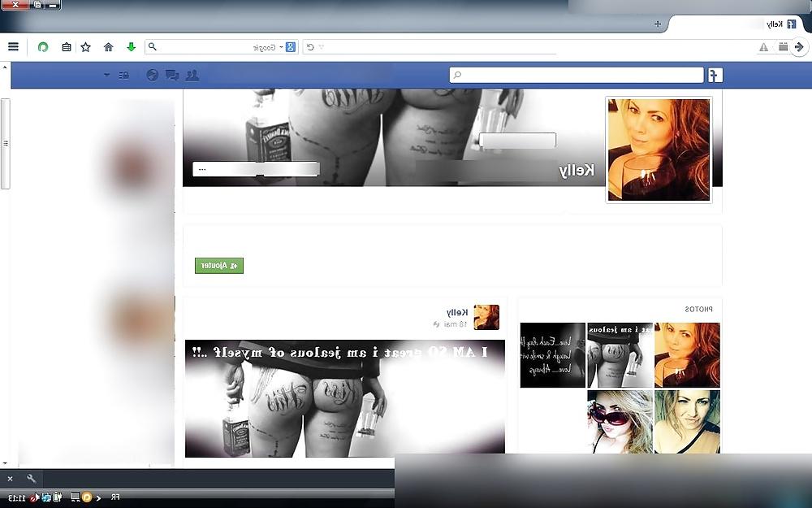The image size is (812, 508).
Task: Open Facebook friend requests icon
Action: click(x=192, y=75)
